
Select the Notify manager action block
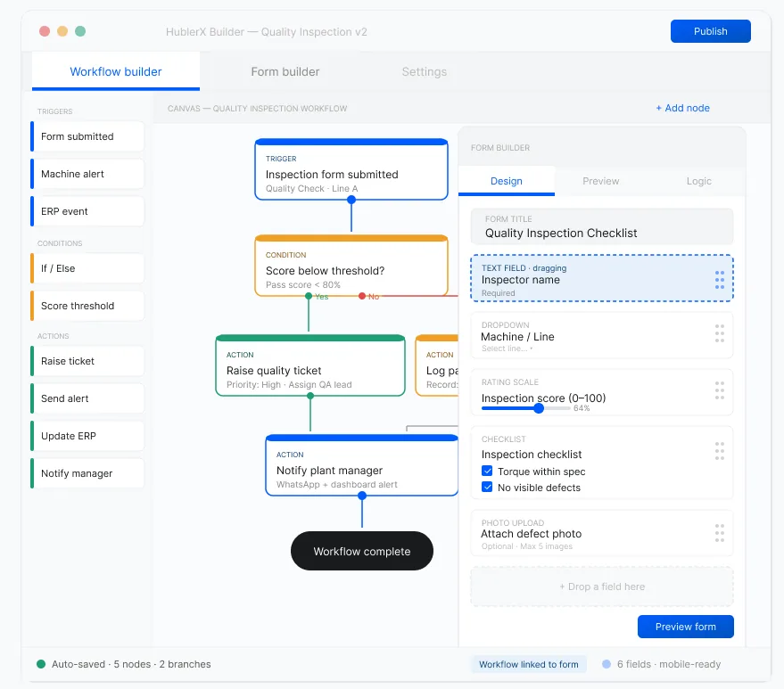pyautogui.click(x=87, y=473)
